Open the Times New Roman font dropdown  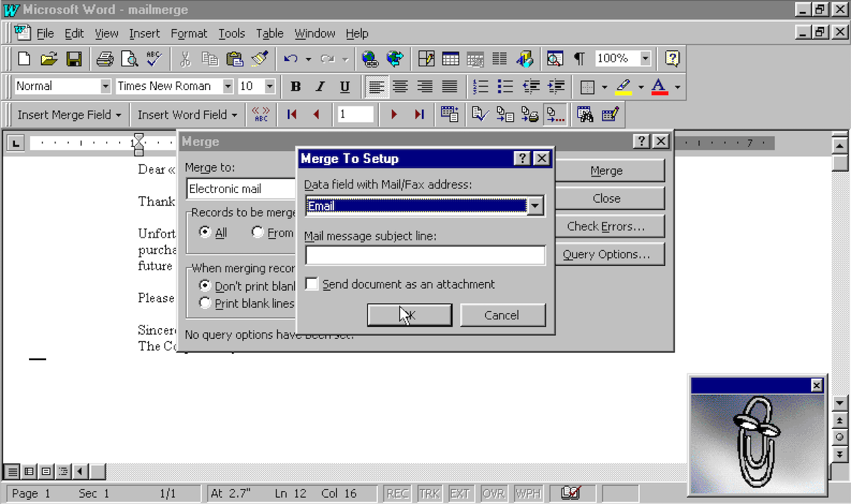[x=228, y=86]
